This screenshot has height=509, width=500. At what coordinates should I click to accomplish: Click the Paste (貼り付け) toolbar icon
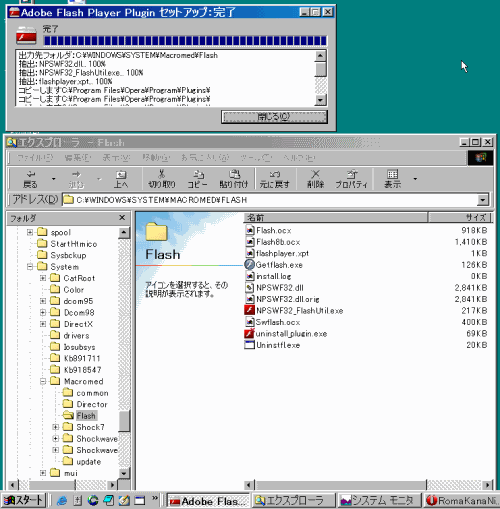234,179
